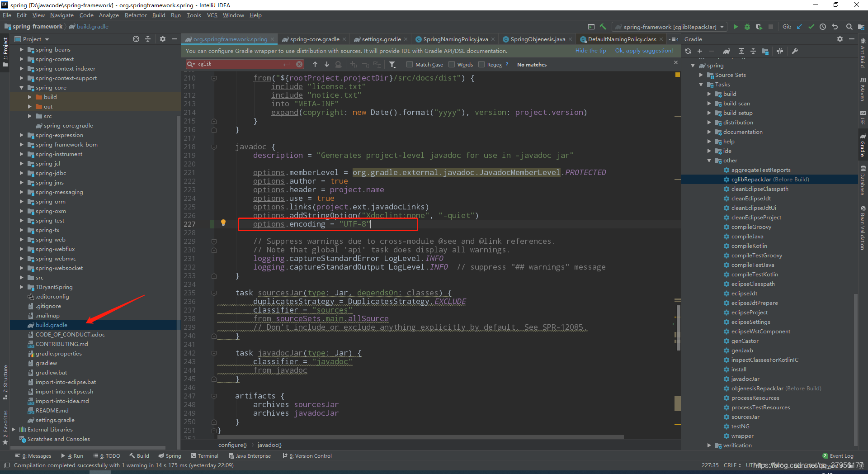868x474 pixels.
Task: Open the Terminal tool window
Action: coord(204,456)
